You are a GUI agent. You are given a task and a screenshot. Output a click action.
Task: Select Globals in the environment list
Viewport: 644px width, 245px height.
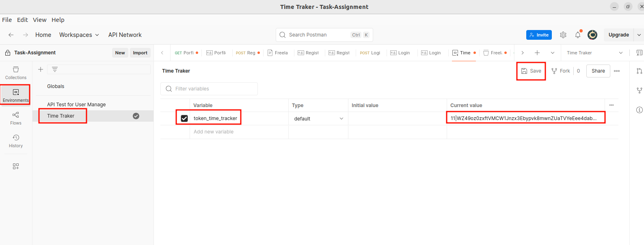click(x=56, y=86)
